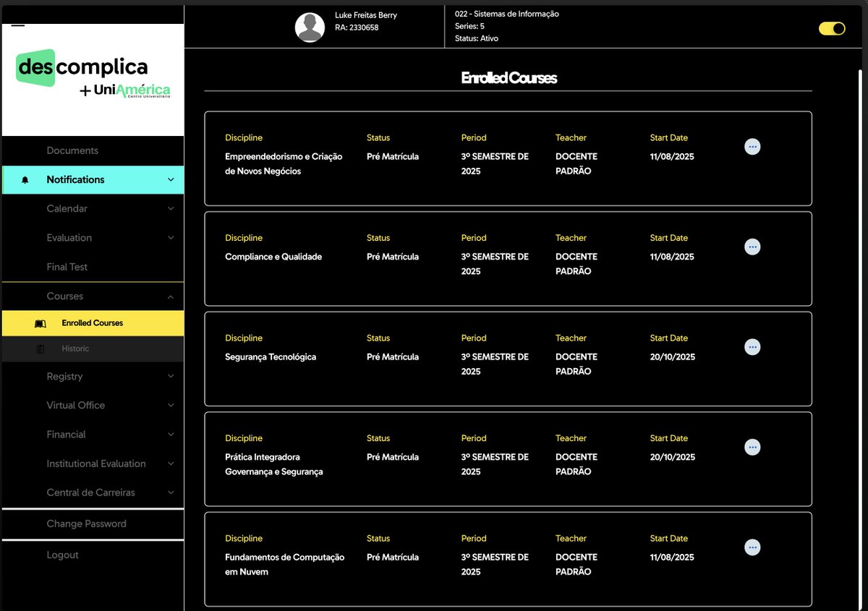Screen dimensions: 868x611
Task: Expand the Evaluation menu chevron
Action: 171,238
